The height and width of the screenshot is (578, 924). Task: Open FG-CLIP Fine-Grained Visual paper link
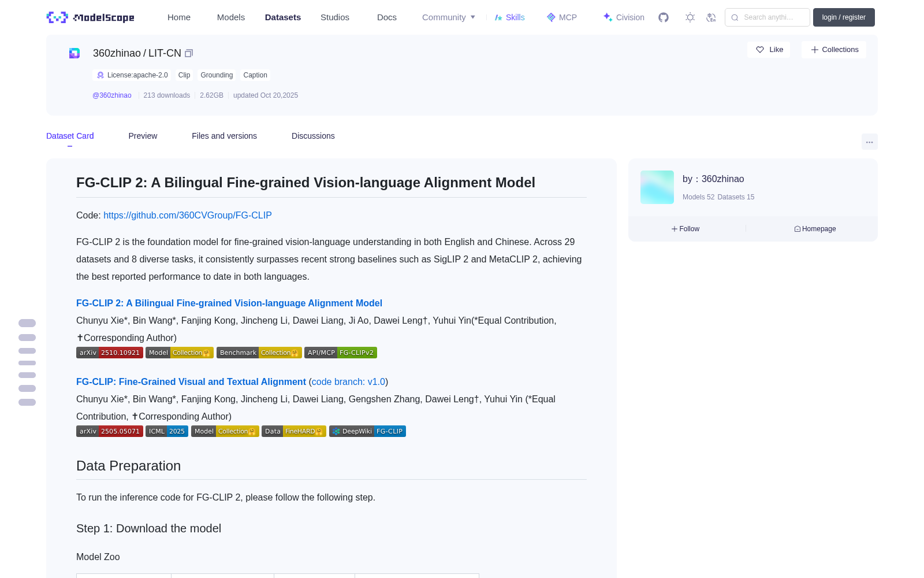pos(191,381)
